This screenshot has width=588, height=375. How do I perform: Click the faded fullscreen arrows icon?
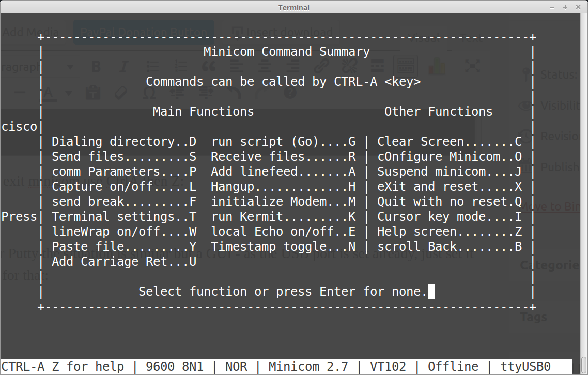(472, 66)
